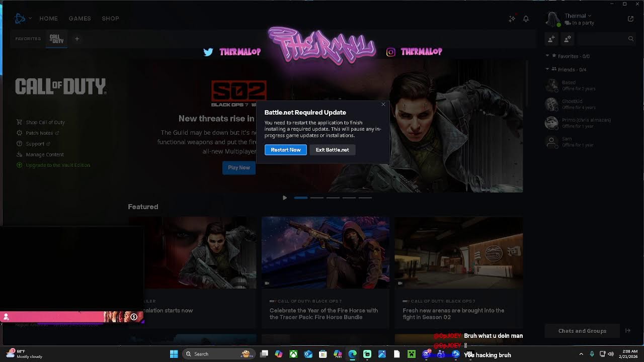Select the third carousel slide indicator
Screen dimensions: 644x362
click(333, 198)
